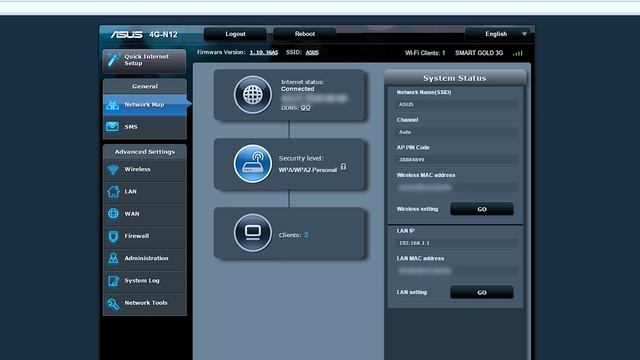Open the WAN menu item
Image resolution: width=640 pixels, height=360 pixels.
click(145, 214)
